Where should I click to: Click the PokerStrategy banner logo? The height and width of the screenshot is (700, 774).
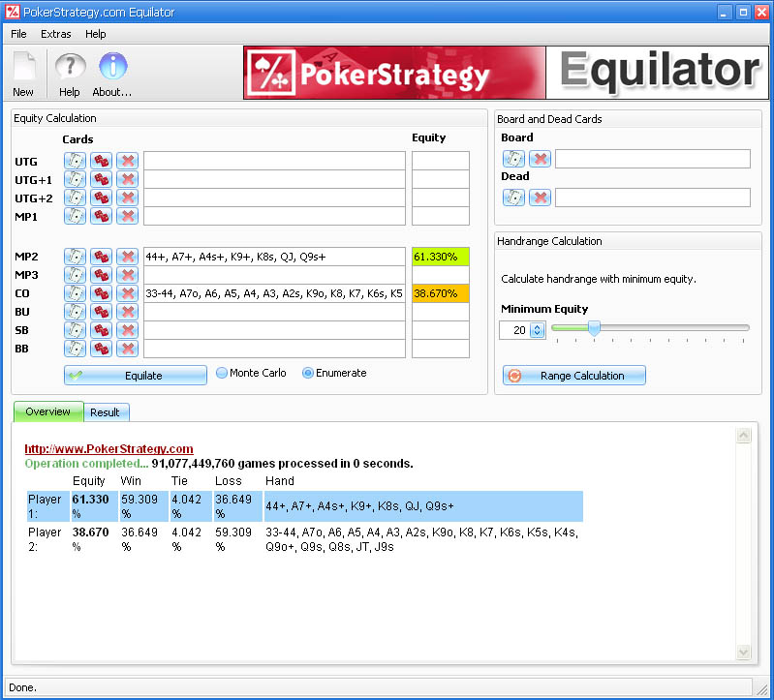[x=395, y=73]
